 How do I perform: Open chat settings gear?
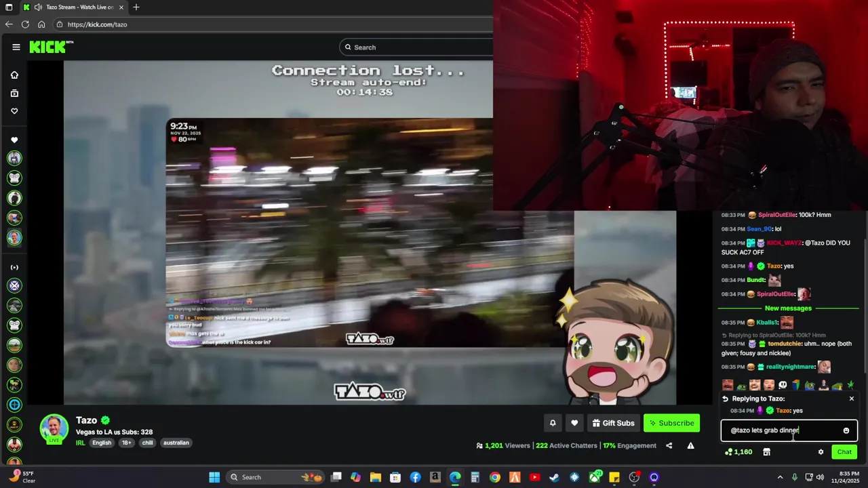pos(821,452)
